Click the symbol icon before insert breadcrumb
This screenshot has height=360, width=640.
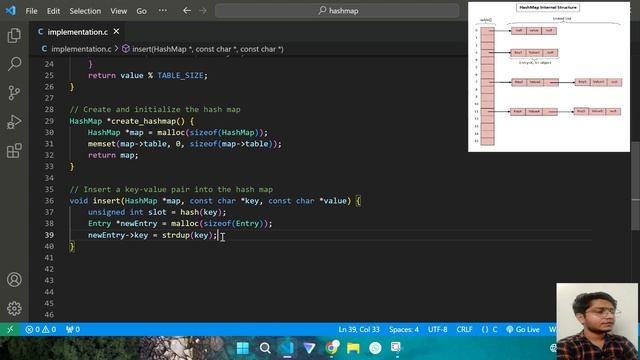point(126,49)
